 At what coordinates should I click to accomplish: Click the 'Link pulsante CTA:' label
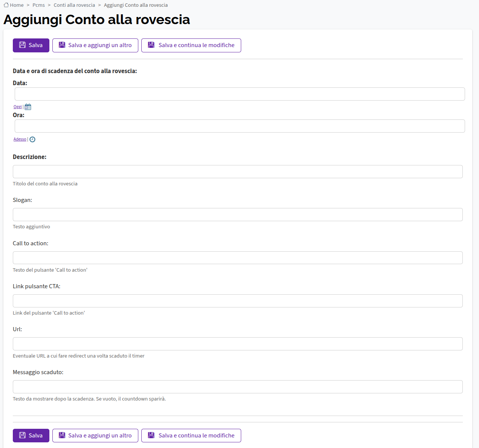pos(37,286)
